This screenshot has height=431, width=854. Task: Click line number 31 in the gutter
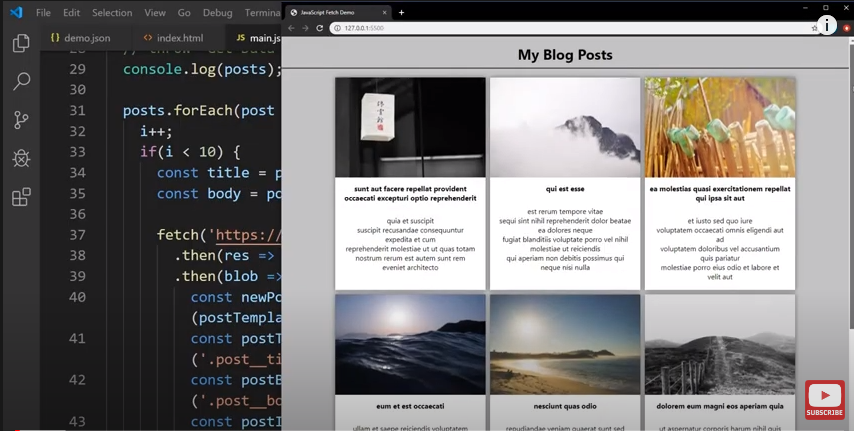pyautogui.click(x=77, y=111)
